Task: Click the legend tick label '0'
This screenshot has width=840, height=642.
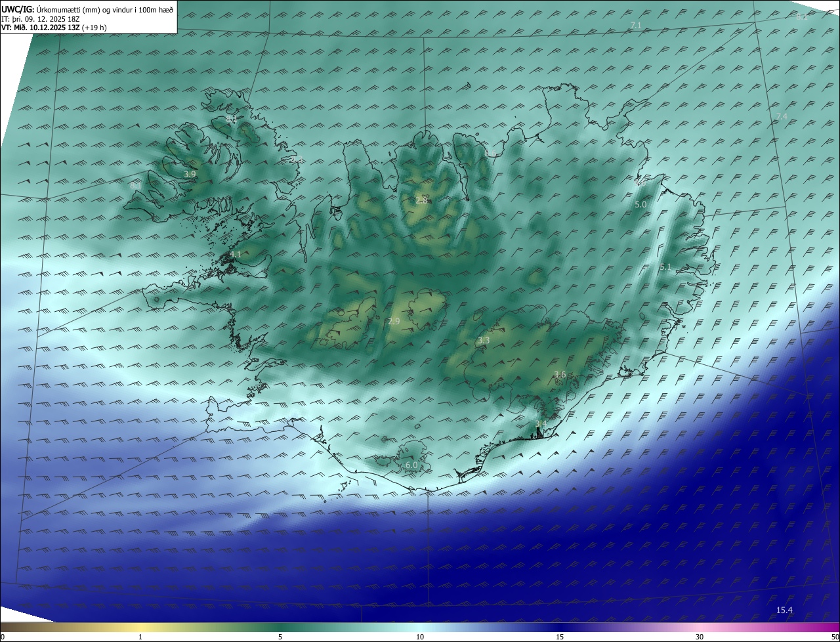Action: coord(3,637)
